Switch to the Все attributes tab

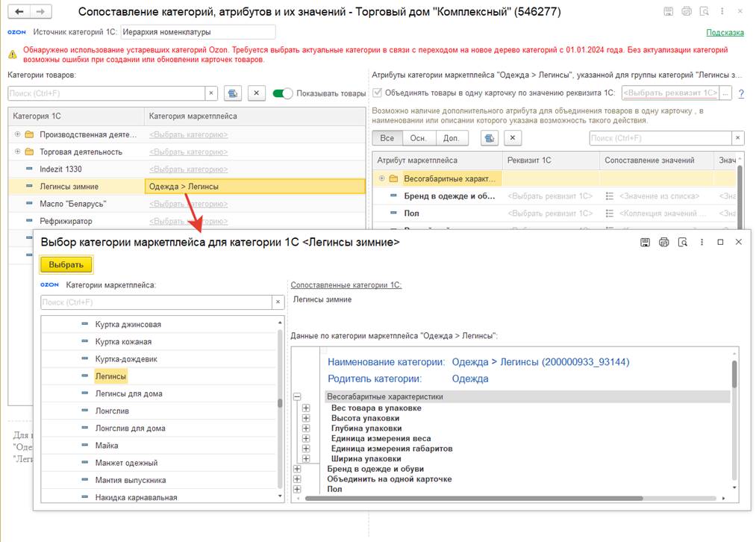387,138
